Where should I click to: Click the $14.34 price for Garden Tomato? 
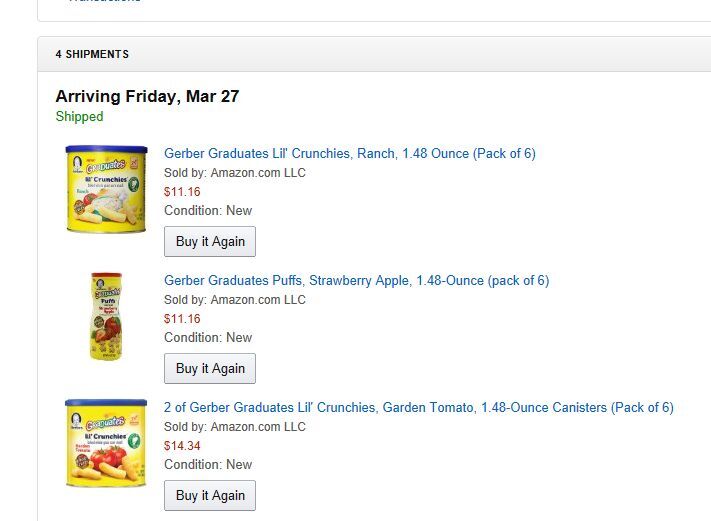coord(182,446)
